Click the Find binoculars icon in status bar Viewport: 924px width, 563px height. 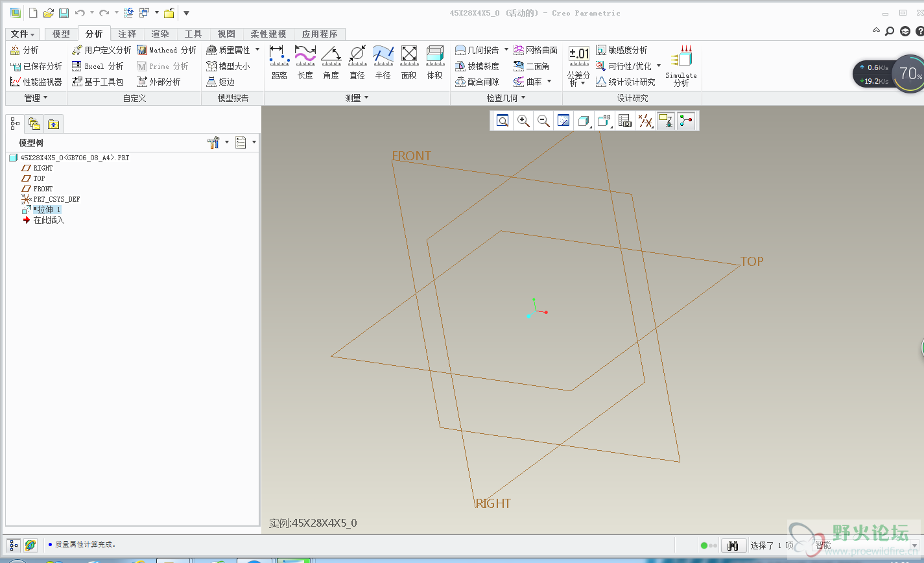point(733,545)
